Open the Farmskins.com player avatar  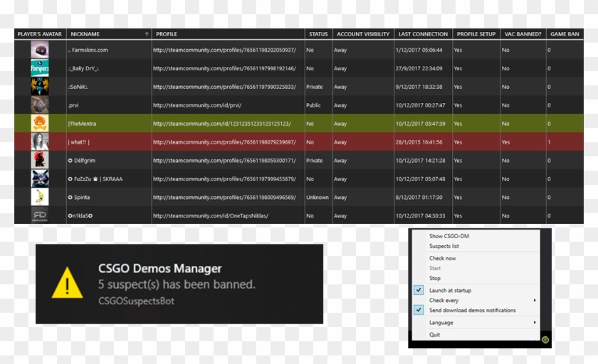[40, 50]
